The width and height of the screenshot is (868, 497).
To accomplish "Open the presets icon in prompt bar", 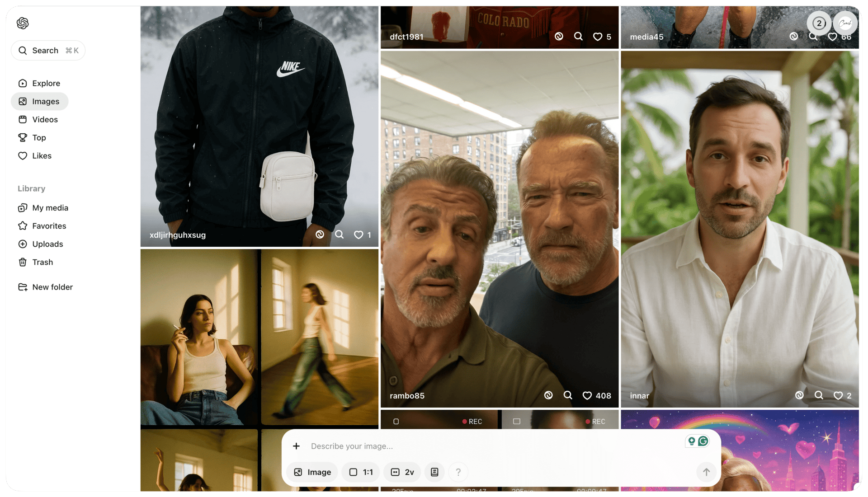I will [434, 472].
